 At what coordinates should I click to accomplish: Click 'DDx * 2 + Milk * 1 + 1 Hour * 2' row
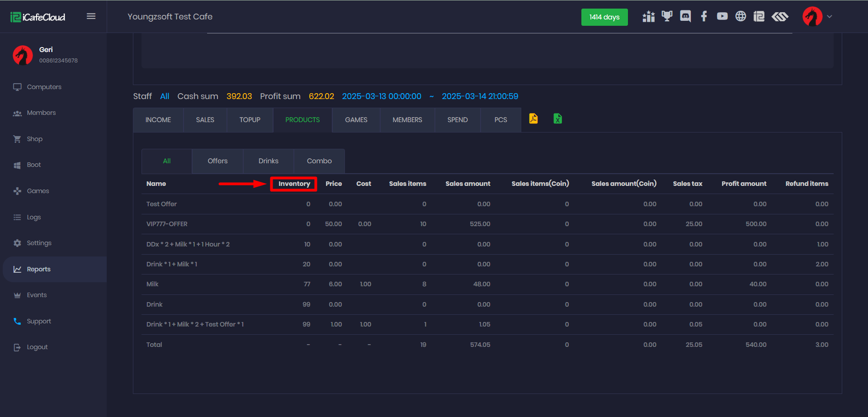click(x=487, y=244)
